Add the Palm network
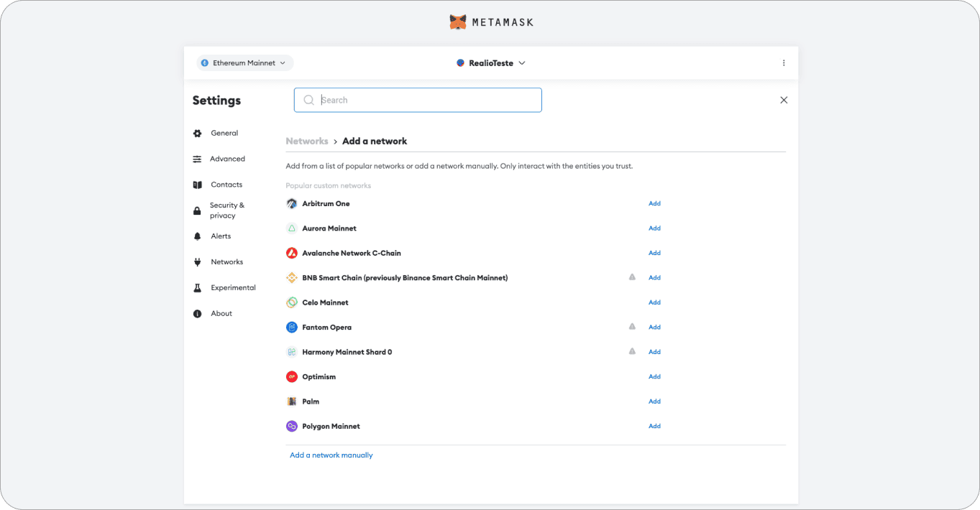The width and height of the screenshot is (980, 510). point(654,402)
